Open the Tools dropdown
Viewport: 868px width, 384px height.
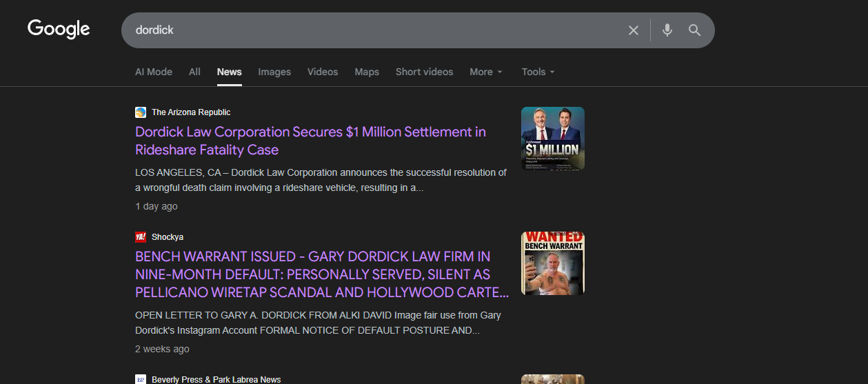tap(538, 72)
